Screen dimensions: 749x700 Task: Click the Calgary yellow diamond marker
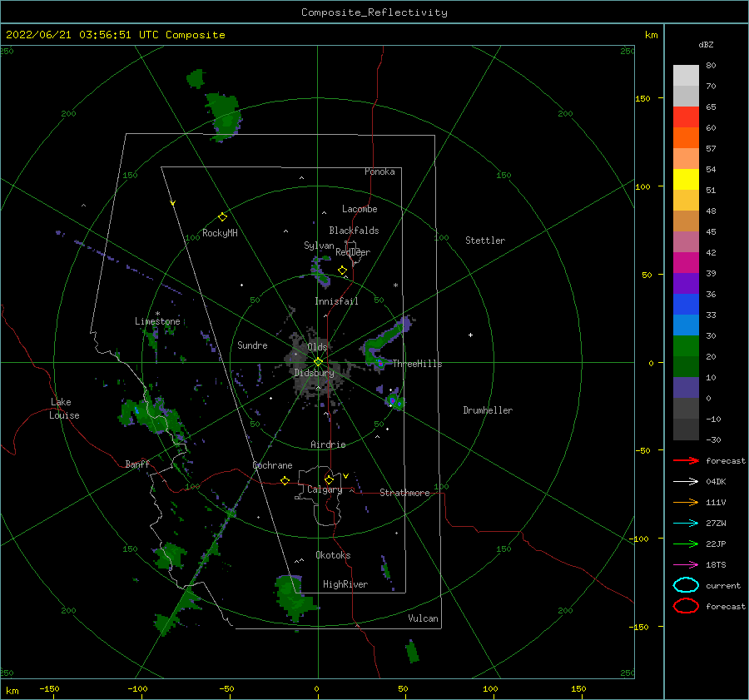[329, 479]
